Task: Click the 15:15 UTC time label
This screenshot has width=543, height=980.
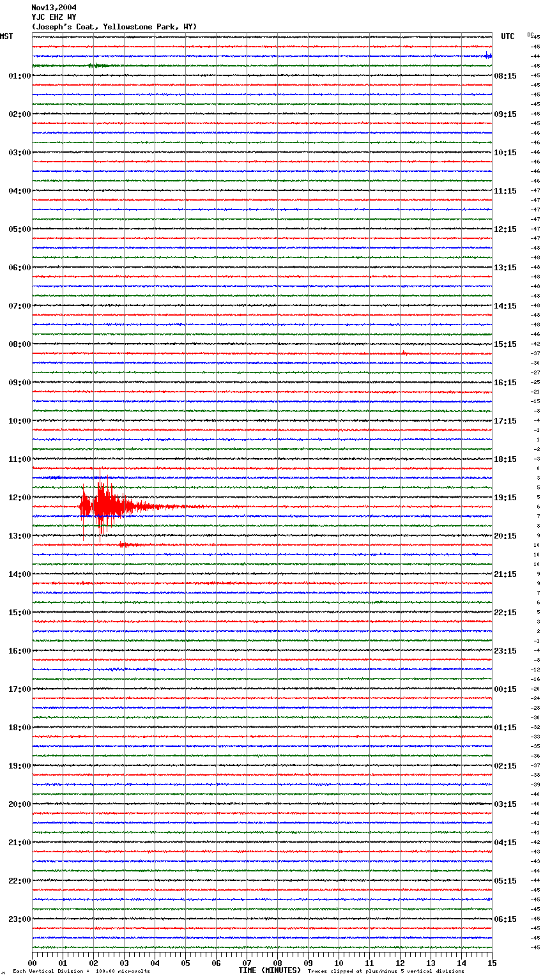Action: coord(505,344)
